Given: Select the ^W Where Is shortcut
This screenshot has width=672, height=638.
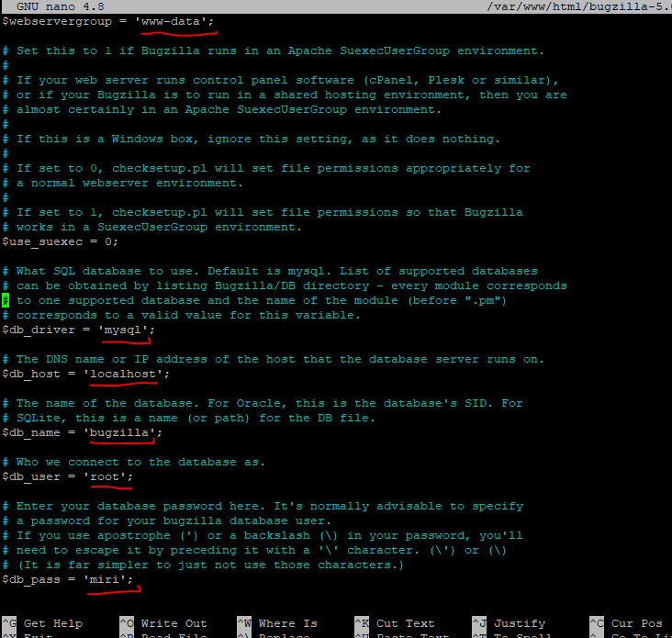Looking at the screenshot, I should (277, 623).
